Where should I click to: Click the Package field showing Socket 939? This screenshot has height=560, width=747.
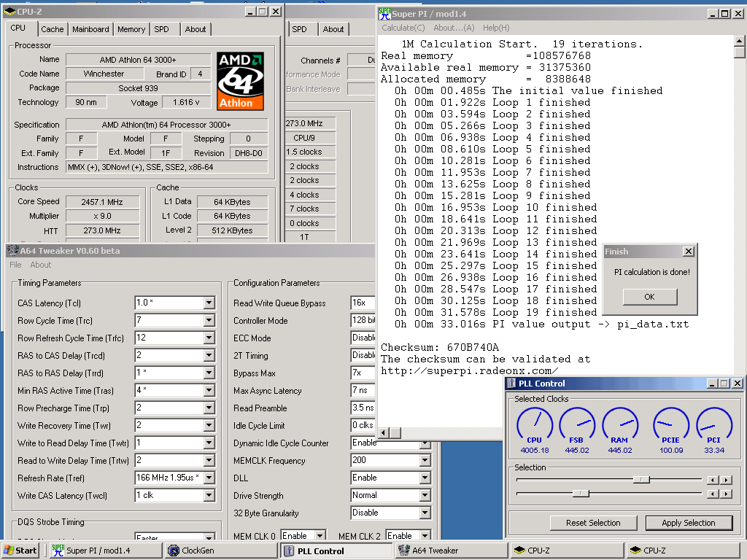click(x=138, y=88)
